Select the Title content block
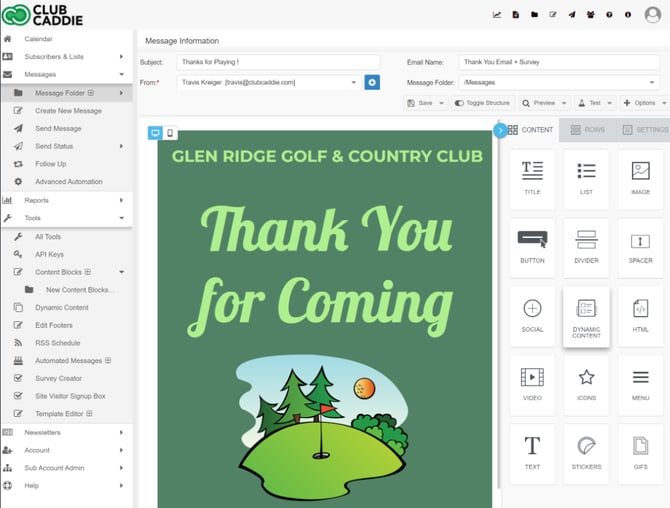Image resolution: width=670 pixels, height=508 pixels. coord(532,178)
